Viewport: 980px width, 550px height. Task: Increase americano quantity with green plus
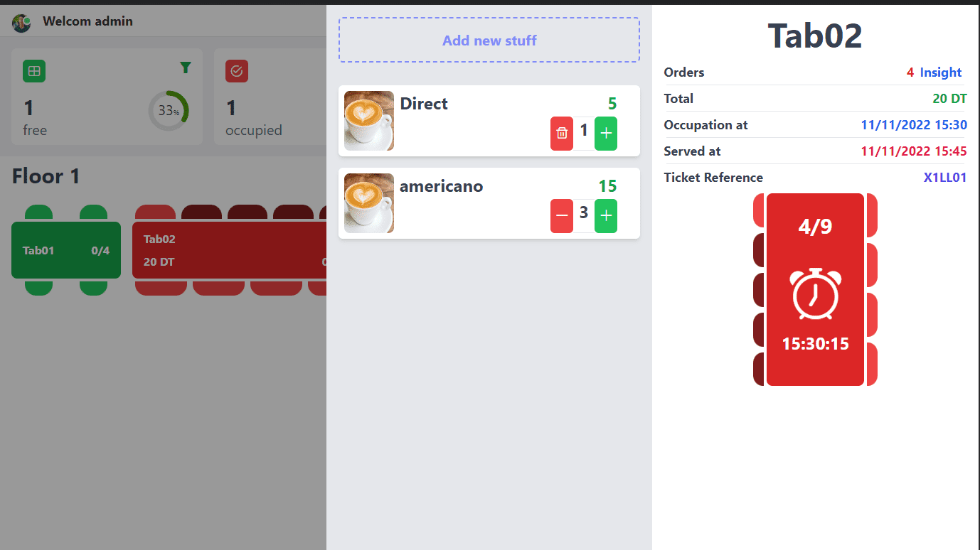[606, 216]
